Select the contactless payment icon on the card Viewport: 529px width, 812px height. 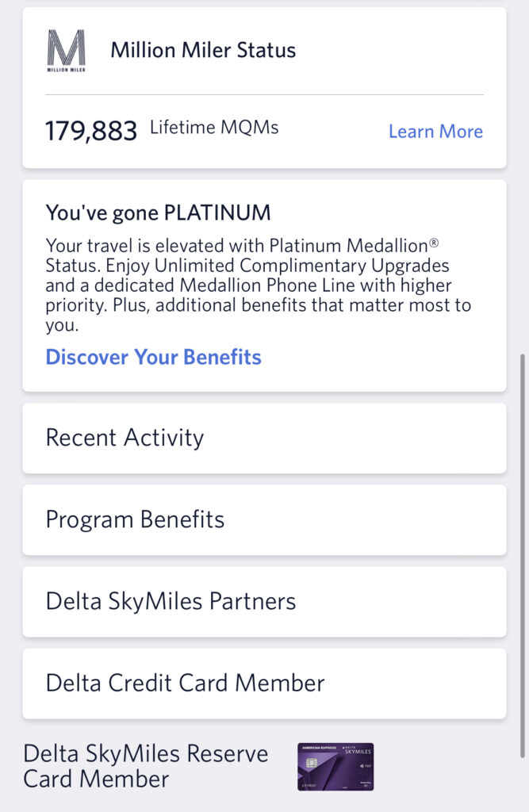point(362,765)
